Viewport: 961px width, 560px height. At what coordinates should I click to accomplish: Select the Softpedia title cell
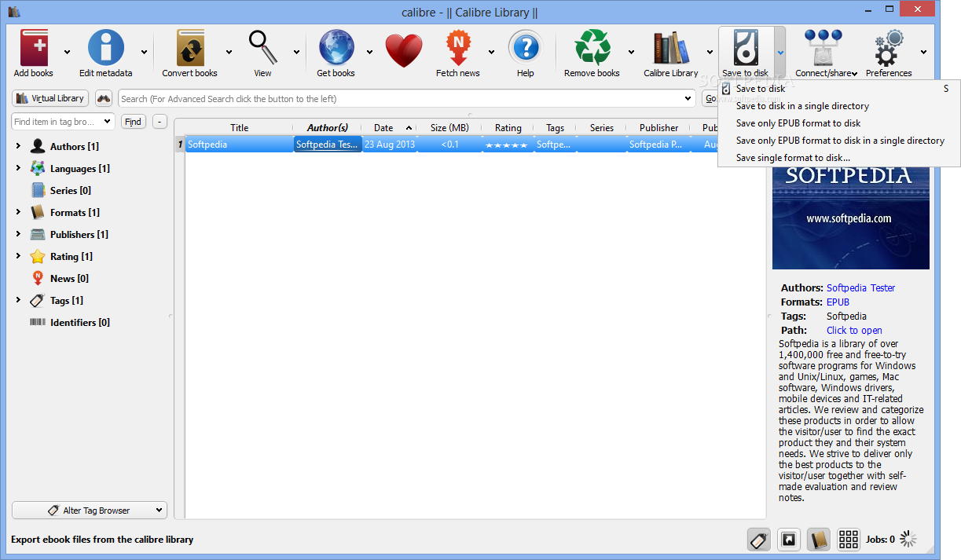pyautogui.click(x=239, y=145)
